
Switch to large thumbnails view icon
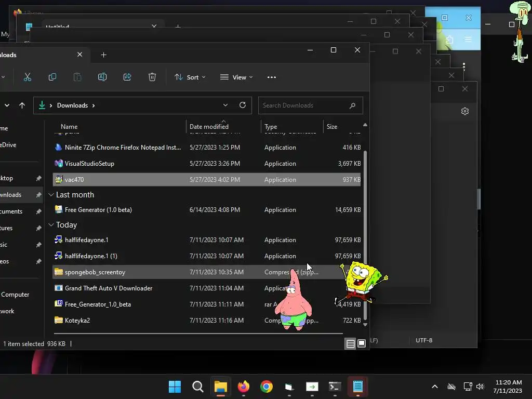pos(362,344)
